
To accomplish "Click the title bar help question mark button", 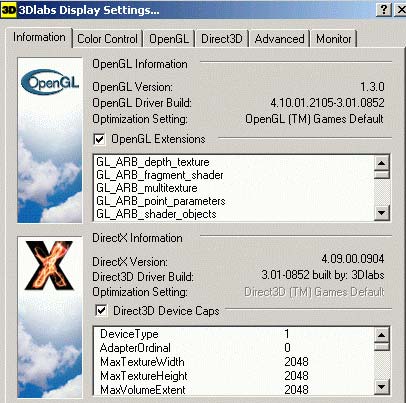I will click(x=384, y=10).
